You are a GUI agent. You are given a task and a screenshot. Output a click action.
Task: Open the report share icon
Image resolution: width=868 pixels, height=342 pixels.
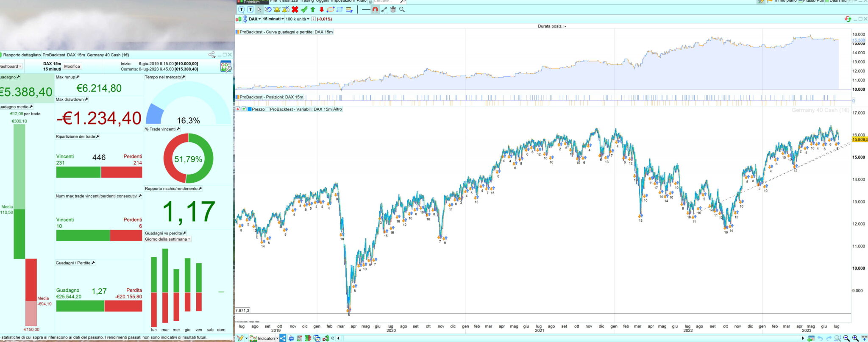tap(212, 55)
